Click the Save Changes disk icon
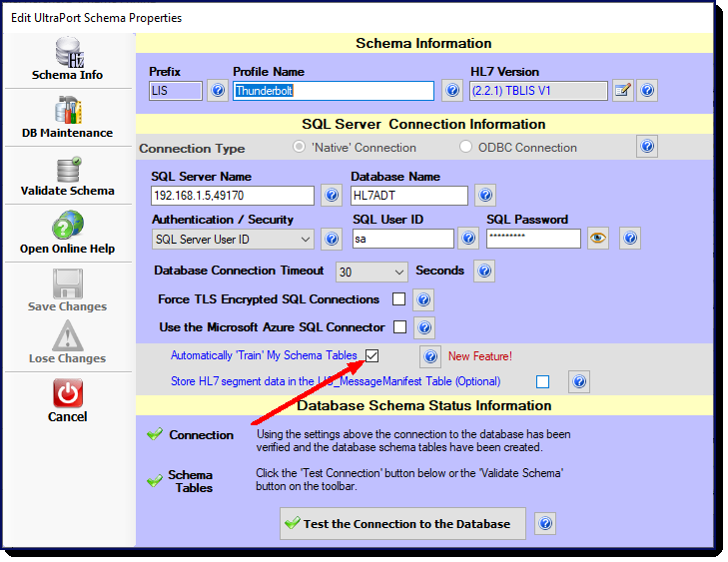The width and height of the screenshot is (728, 562). 68,283
